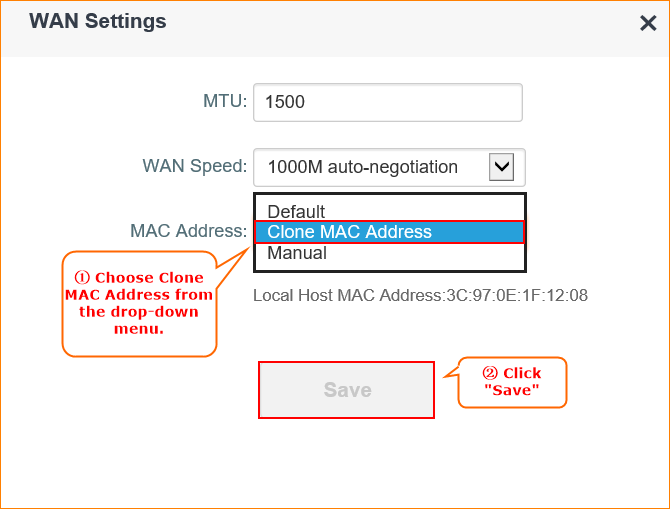
Task: Click the MTU label
Action: click(224, 101)
